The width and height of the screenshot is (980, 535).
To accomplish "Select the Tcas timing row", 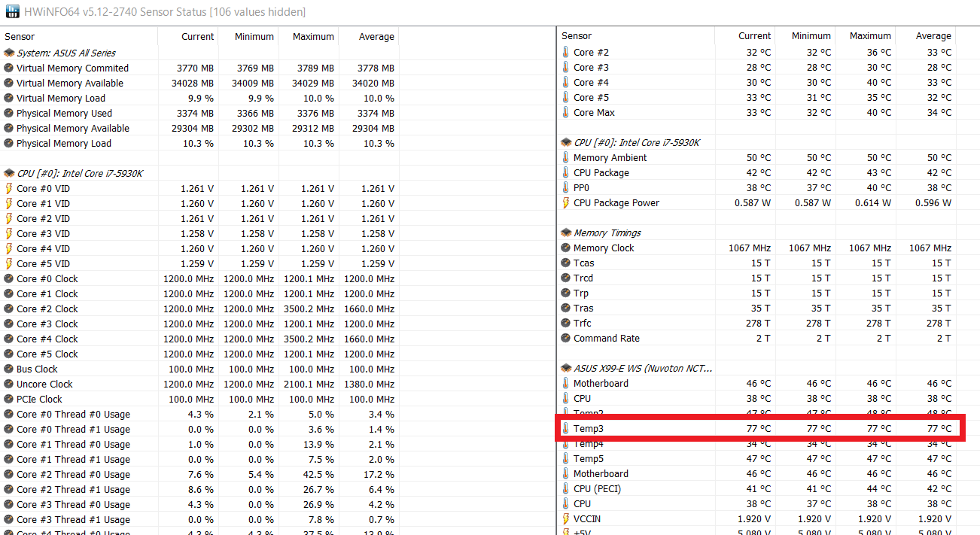I will point(756,263).
